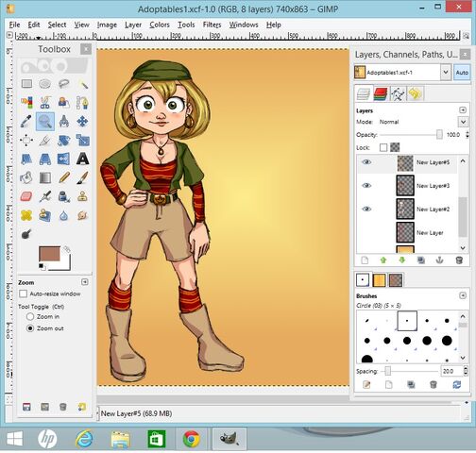Adjust the layer Opacity slider
This screenshot has height=453, width=476.
411,135
